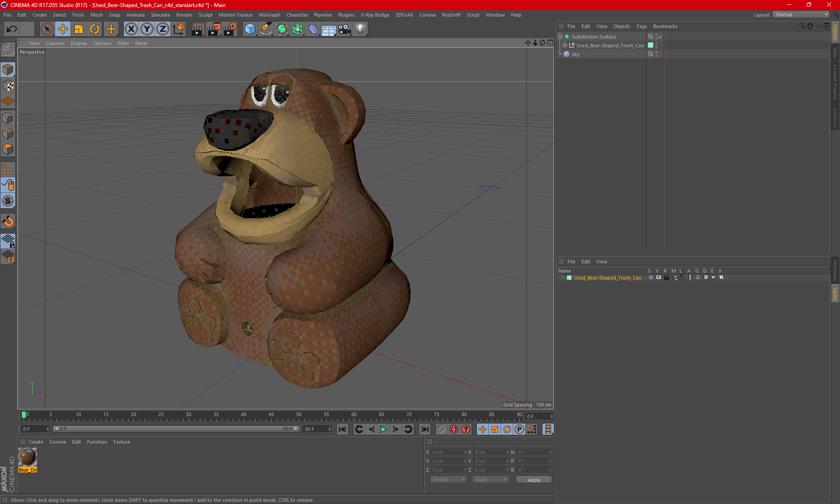The width and height of the screenshot is (840, 504).
Task: Play animation forward
Action: [383, 429]
